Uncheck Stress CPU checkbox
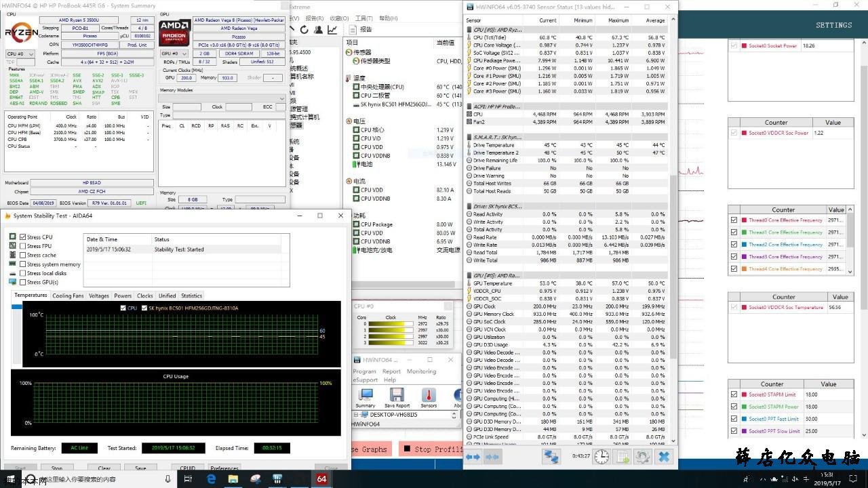The height and width of the screenshot is (488, 868). tap(23, 237)
